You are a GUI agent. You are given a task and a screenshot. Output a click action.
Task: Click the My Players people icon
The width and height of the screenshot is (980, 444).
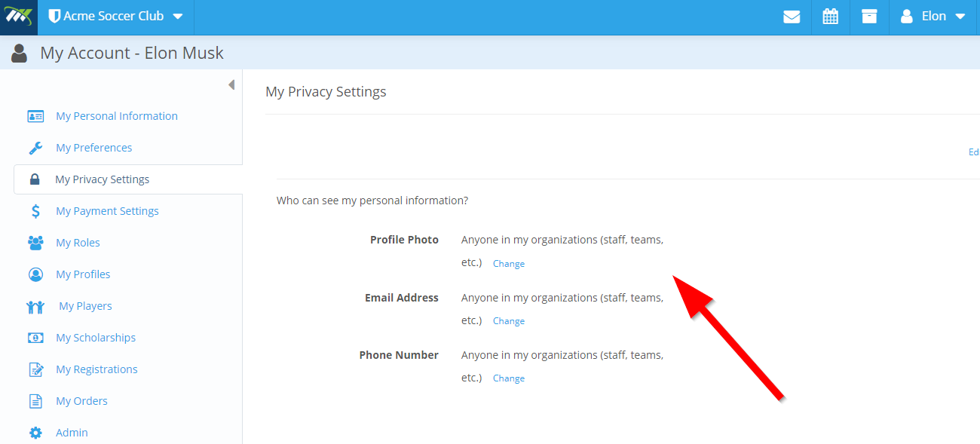[35, 306]
